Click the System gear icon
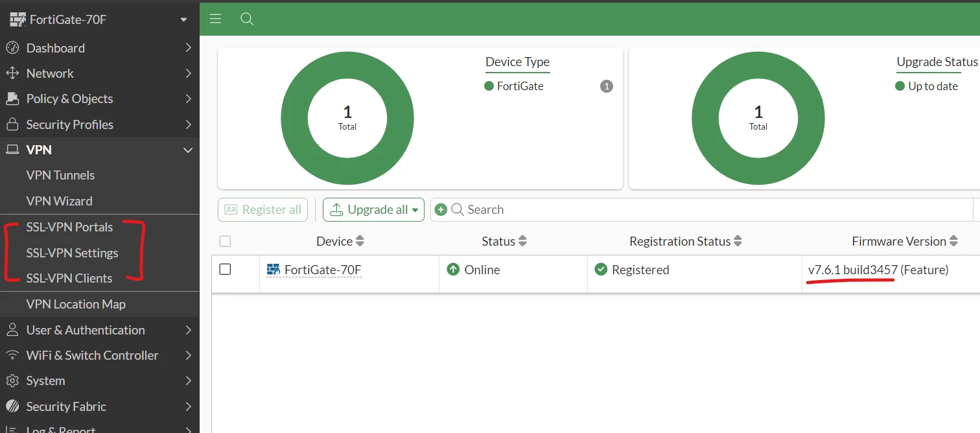 pos(12,380)
